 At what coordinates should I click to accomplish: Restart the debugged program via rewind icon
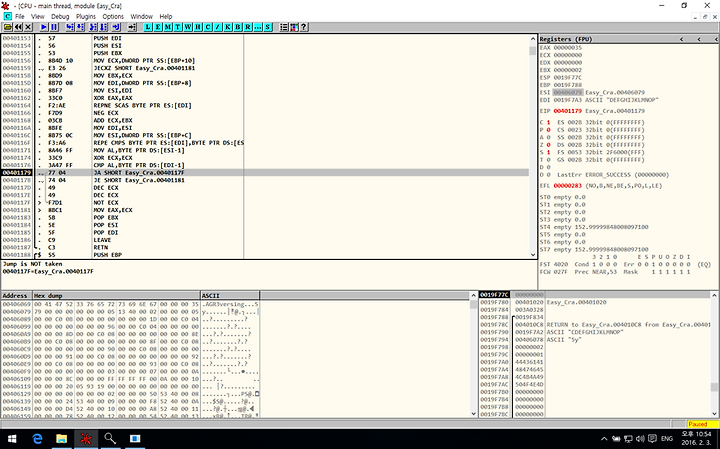coord(18,27)
